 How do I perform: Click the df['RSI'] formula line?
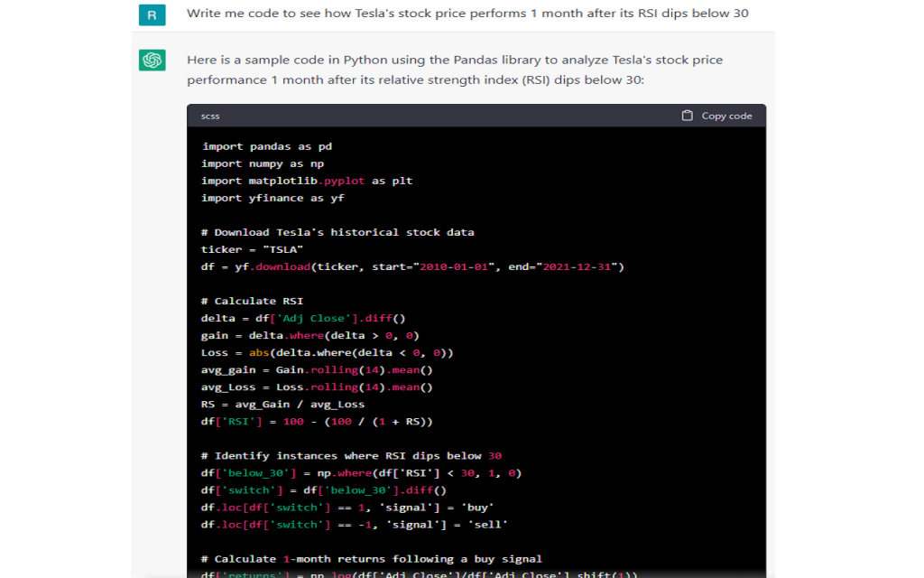coord(317,421)
